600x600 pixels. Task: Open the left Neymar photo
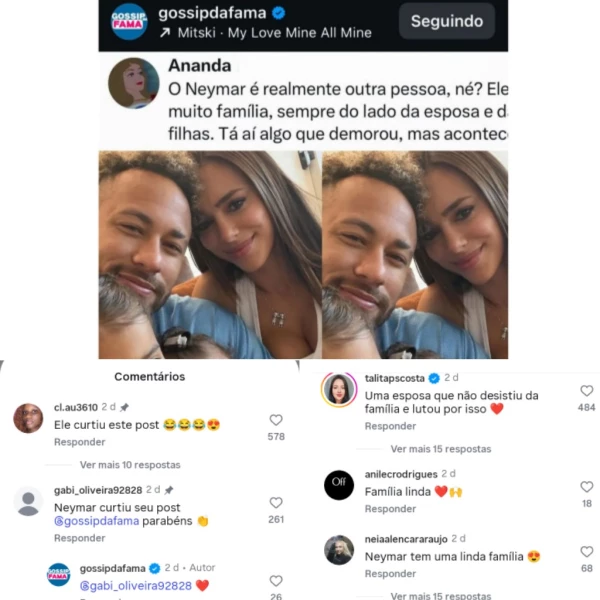point(210,255)
